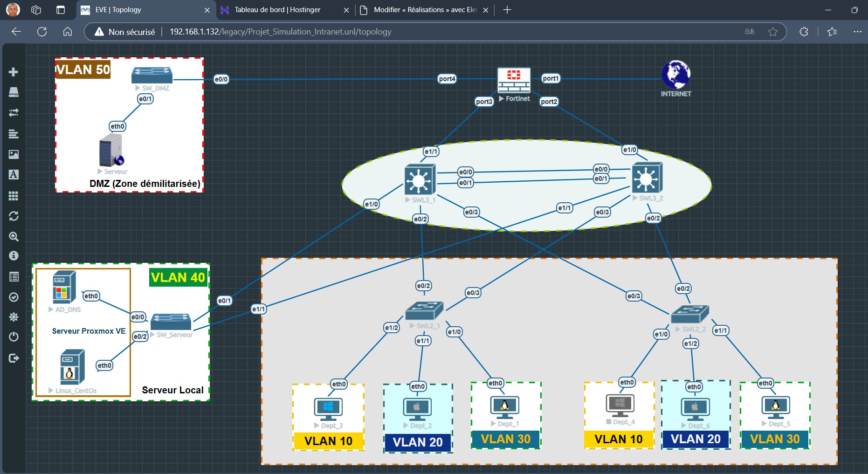Screen dimensions: 868x474
Task: Open the Nodes list in sidebar
Action: pyautogui.click(x=14, y=92)
